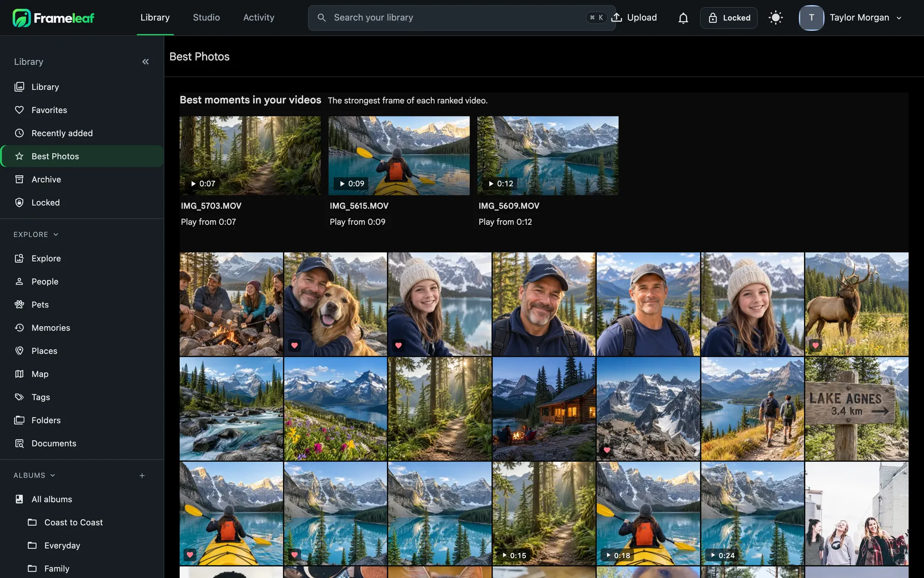Switch to the Studio tab
The width and height of the screenshot is (924, 578).
coord(206,18)
